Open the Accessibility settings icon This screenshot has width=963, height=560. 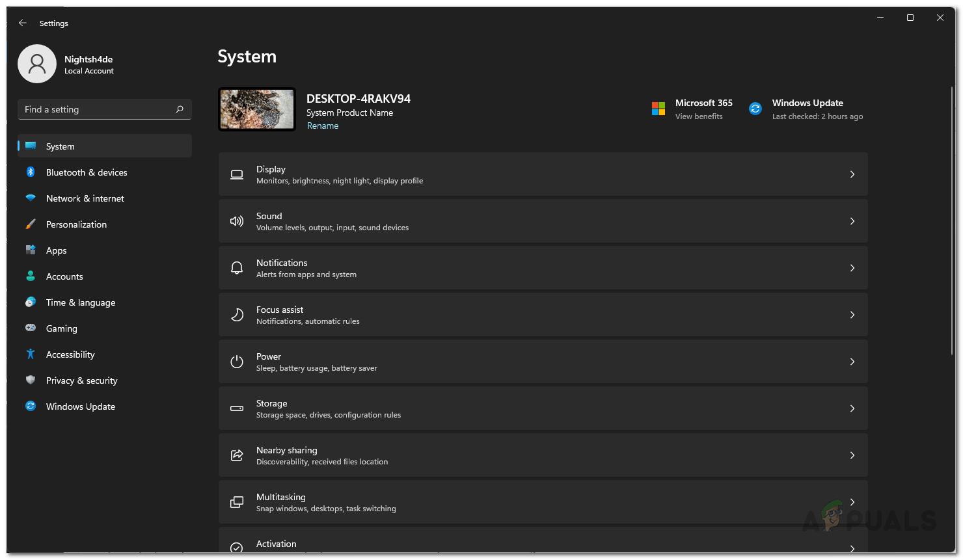click(x=31, y=354)
